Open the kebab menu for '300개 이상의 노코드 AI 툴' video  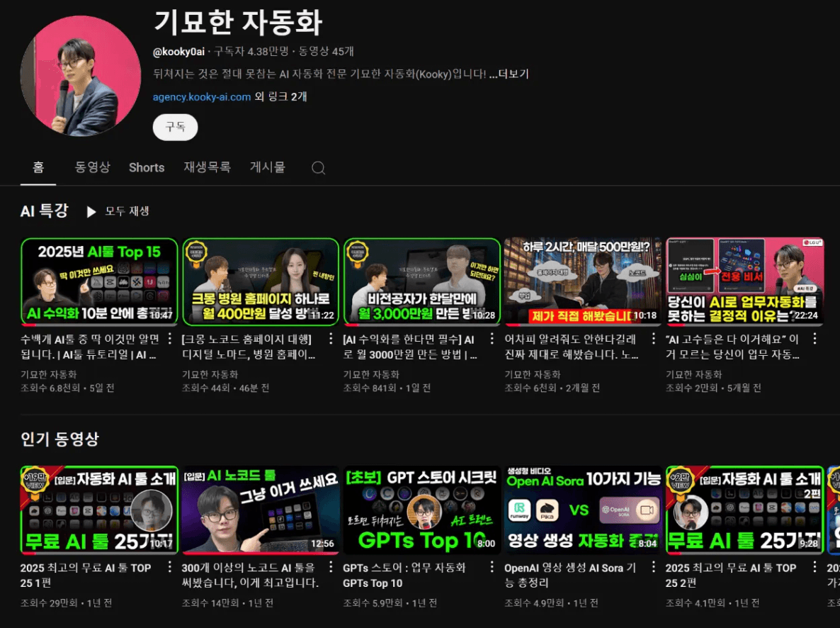click(x=331, y=567)
